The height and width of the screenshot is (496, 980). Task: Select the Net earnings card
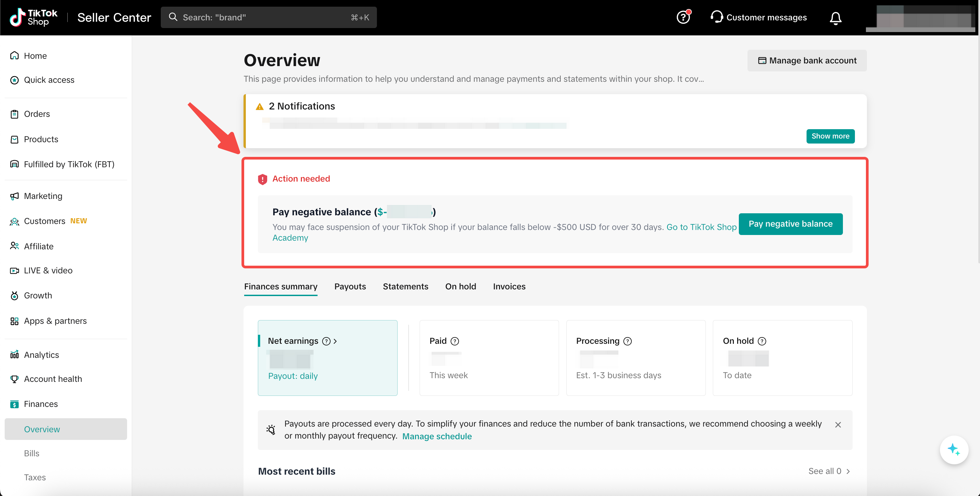(328, 358)
